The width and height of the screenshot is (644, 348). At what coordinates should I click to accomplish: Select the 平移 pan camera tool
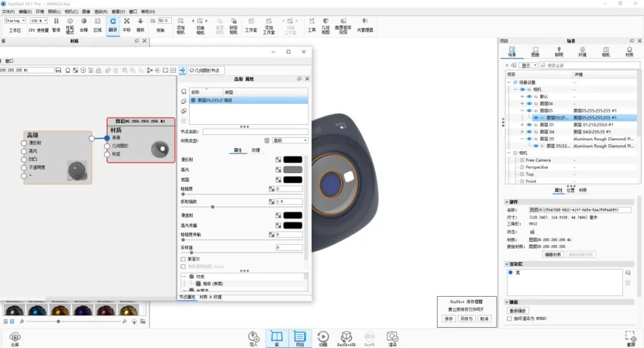tap(126, 24)
